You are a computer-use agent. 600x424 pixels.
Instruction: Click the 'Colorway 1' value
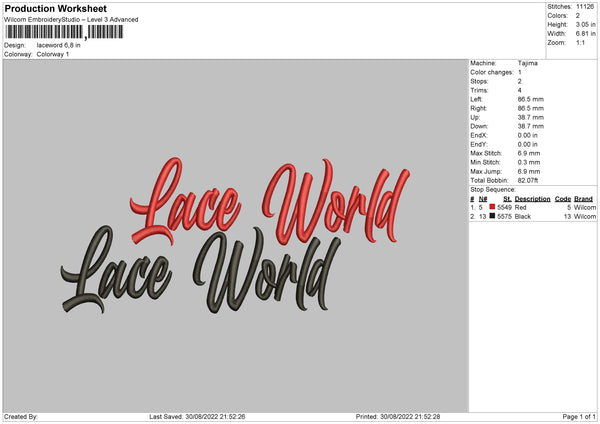click(x=53, y=54)
